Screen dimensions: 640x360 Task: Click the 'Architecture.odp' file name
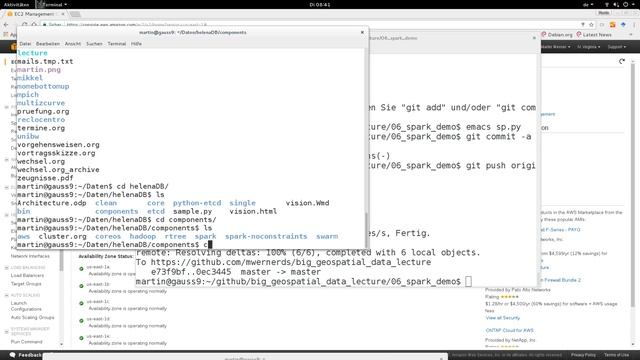52,203
